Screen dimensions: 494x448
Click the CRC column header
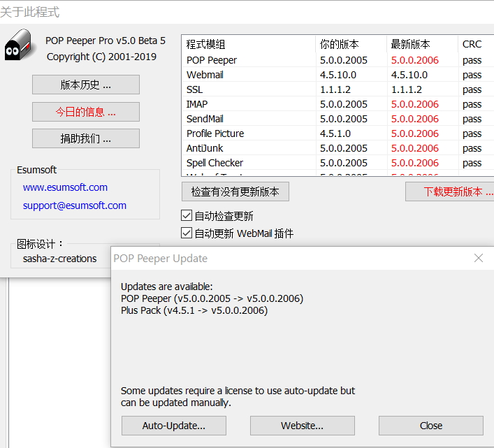pyautogui.click(x=476, y=44)
